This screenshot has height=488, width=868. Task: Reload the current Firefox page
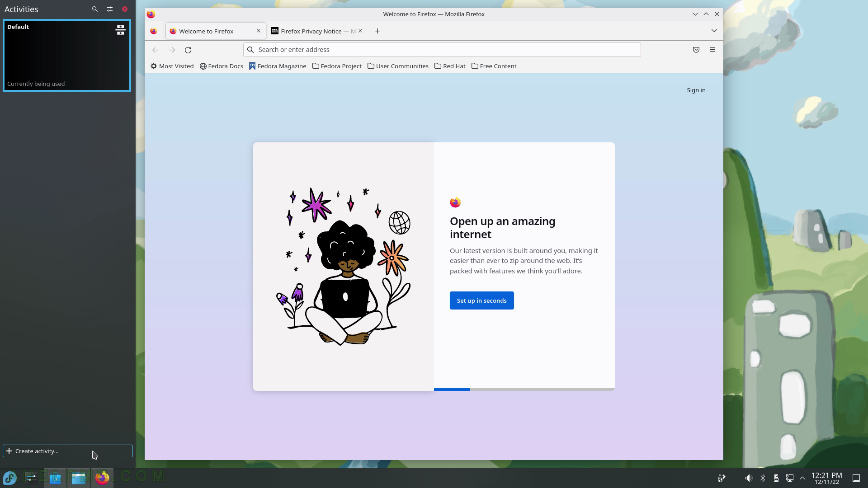coord(188,50)
